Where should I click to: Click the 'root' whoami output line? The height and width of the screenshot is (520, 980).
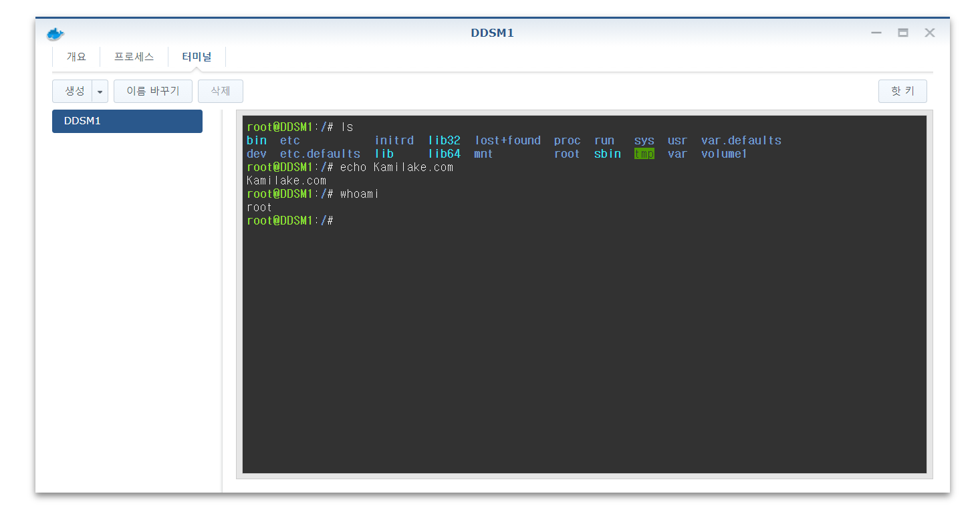click(259, 207)
